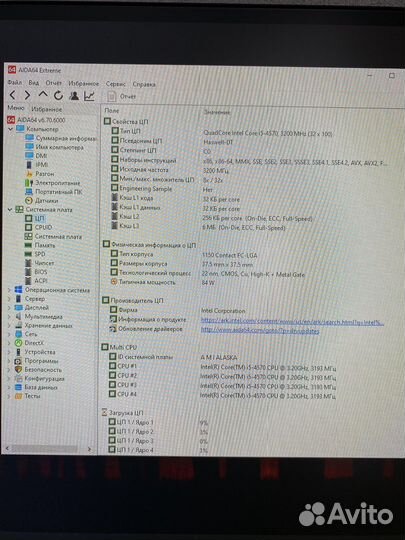Click the Чипсет chip icon

click(x=29, y=263)
